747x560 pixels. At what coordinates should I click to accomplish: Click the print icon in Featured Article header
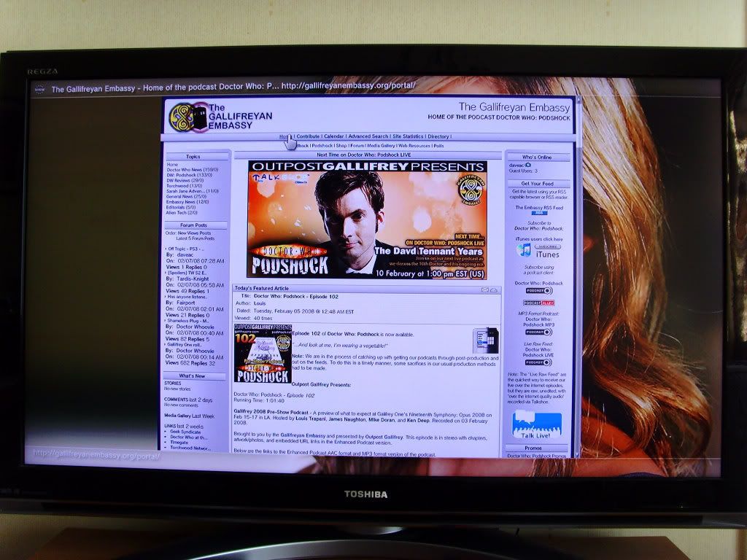[x=494, y=289]
